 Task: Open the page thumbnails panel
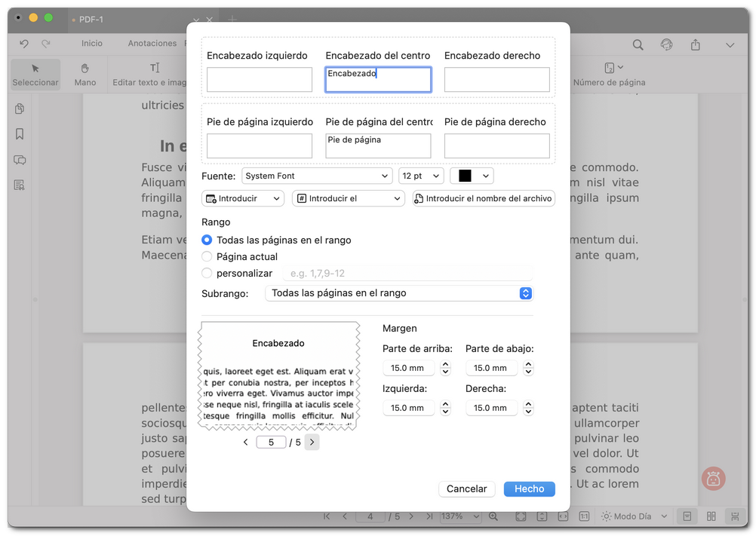point(19,108)
